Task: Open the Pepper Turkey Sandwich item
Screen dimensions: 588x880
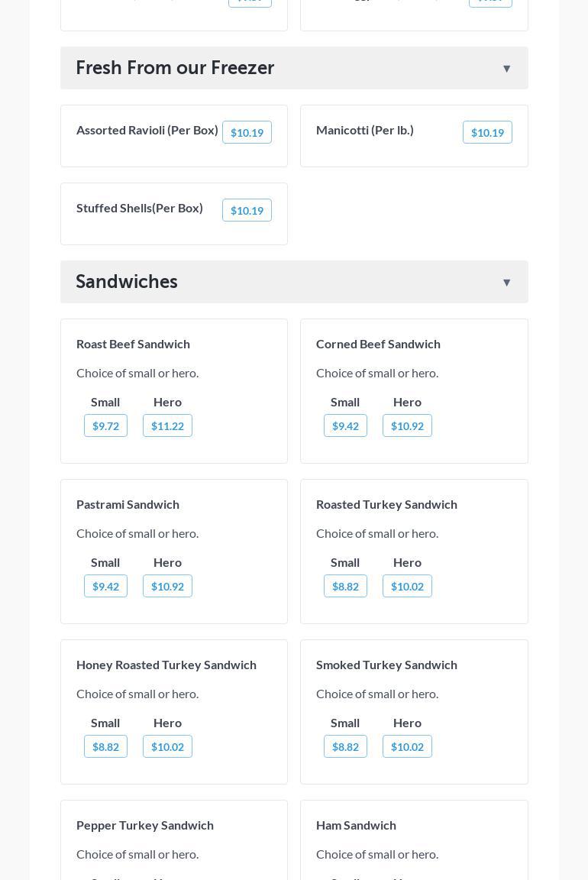Action: coord(145,825)
